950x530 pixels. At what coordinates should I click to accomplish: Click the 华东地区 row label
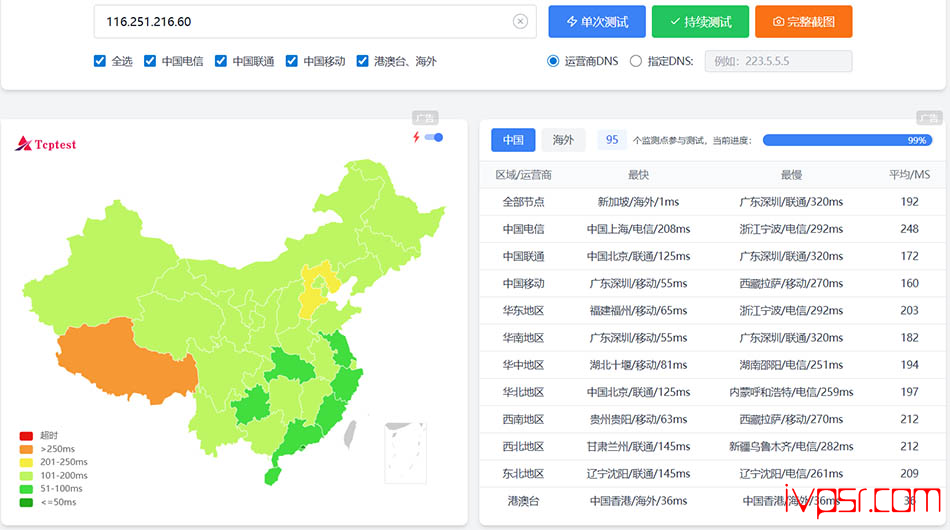(x=523, y=311)
